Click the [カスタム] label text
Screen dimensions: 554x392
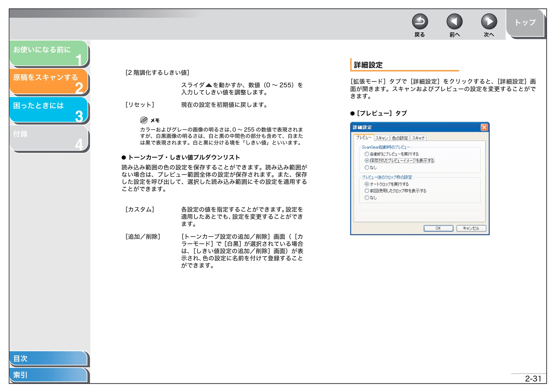(x=140, y=209)
